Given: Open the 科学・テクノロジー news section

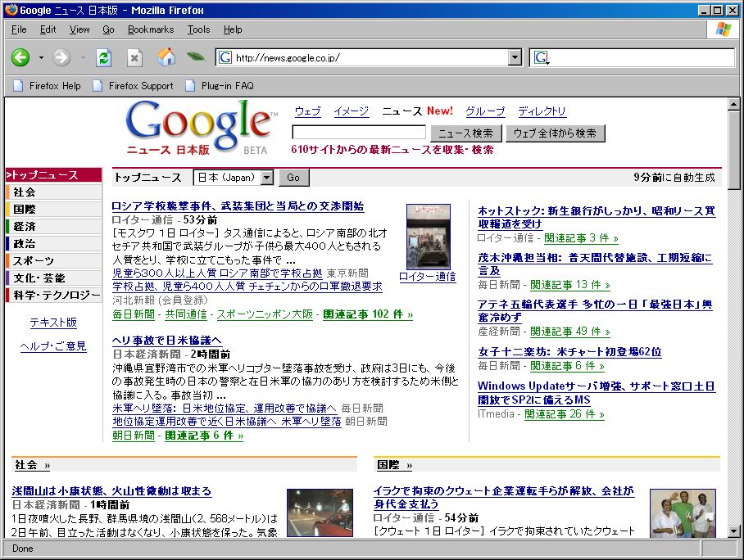Looking at the screenshot, I should tap(57, 295).
